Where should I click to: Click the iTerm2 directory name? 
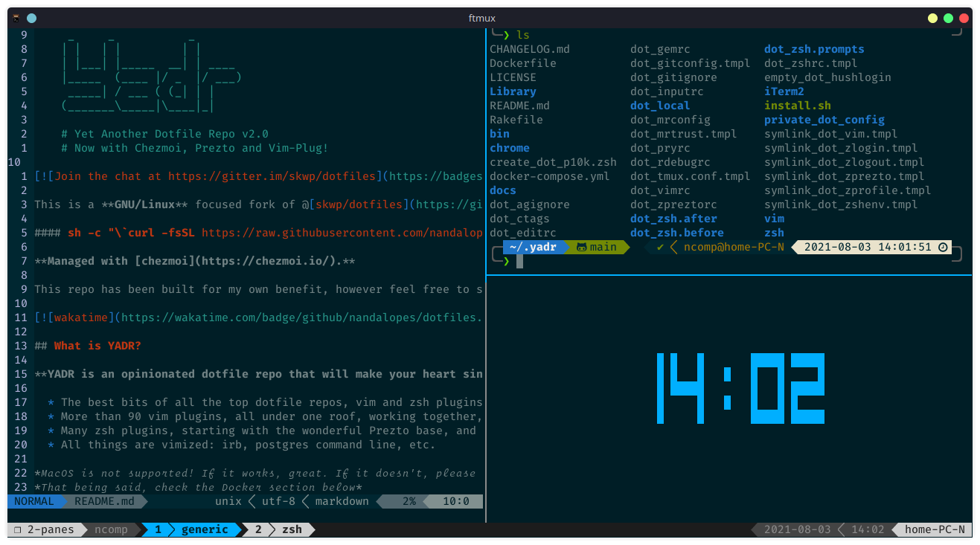click(784, 91)
